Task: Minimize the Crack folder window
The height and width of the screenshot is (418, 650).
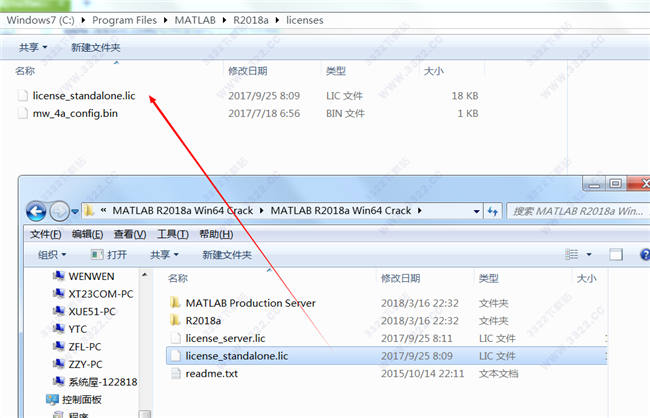Action: 594,184
